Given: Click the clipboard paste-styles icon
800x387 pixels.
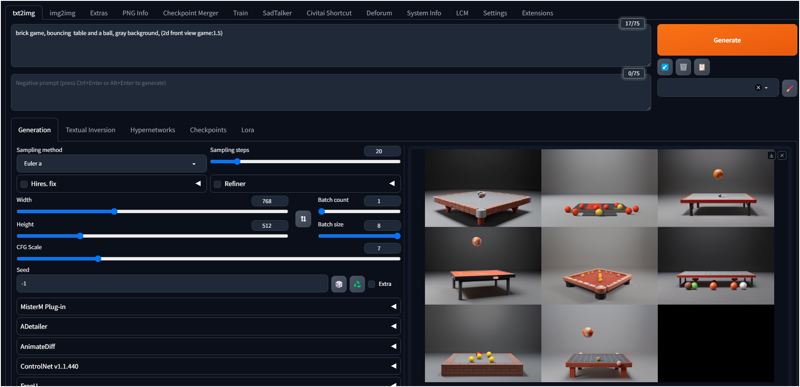Looking at the screenshot, I should 702,67.
